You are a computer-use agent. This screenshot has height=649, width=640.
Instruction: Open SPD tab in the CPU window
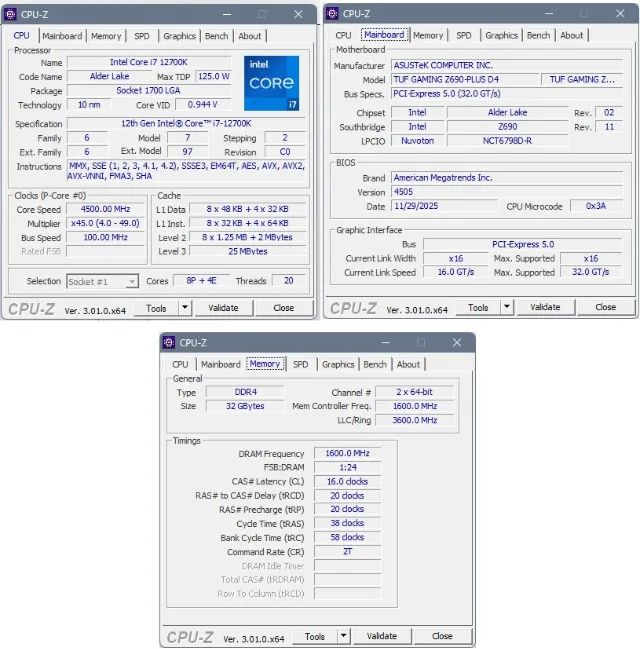click(x=142, y=36)
